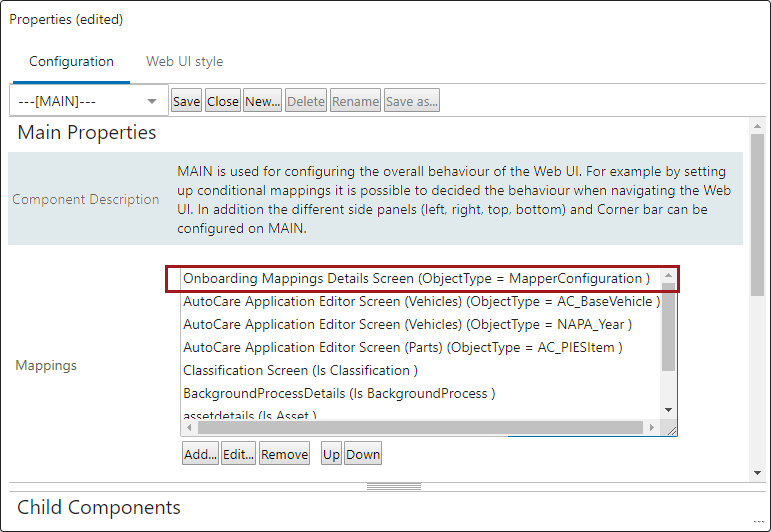Open the ---[MAIN]--- component dropdown

88,101
